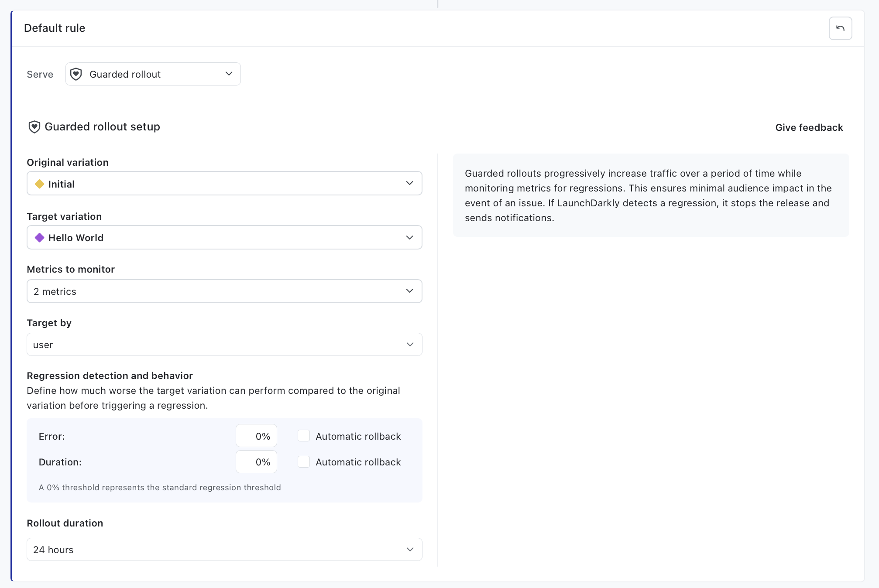Click the shield icon beside Guarded rollout setup
This screenshot has height=588, width=879.
(x=34, y=127)
